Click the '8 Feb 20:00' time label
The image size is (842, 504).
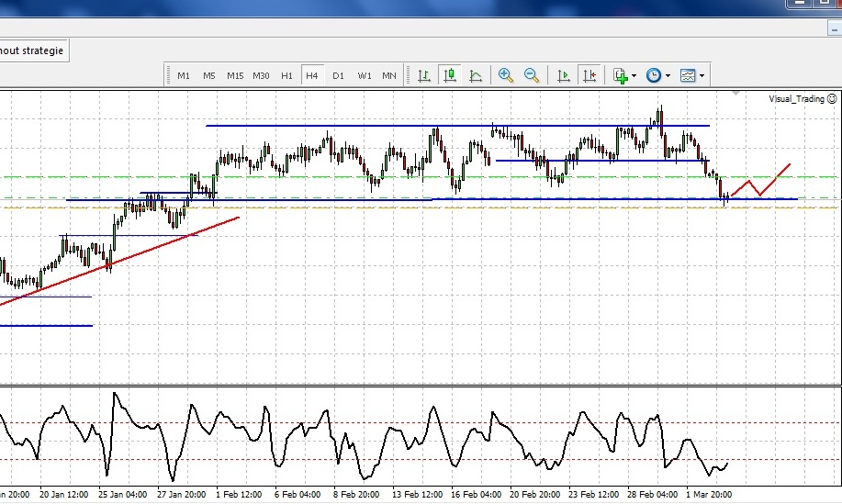(356, 494)
